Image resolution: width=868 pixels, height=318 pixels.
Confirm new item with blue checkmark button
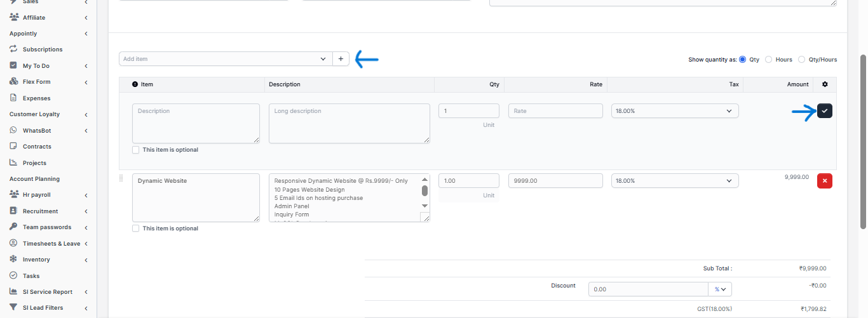[824, 111]
